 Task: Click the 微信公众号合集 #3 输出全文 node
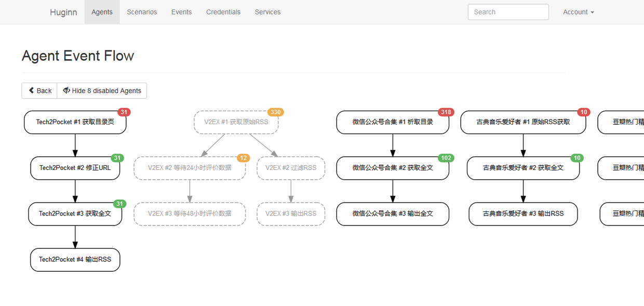[x=393, y=214]
